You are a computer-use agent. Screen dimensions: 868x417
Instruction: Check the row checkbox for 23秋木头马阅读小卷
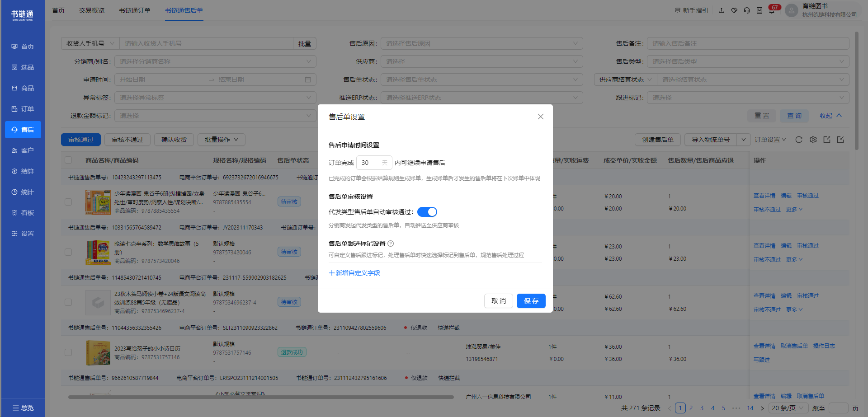[x=68, y=302]
